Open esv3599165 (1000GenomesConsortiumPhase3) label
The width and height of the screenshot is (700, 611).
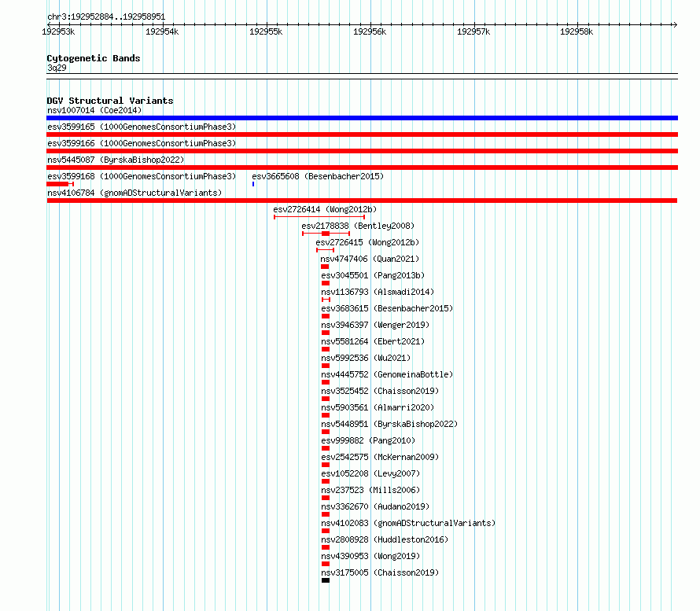click(x=142, y=127)
